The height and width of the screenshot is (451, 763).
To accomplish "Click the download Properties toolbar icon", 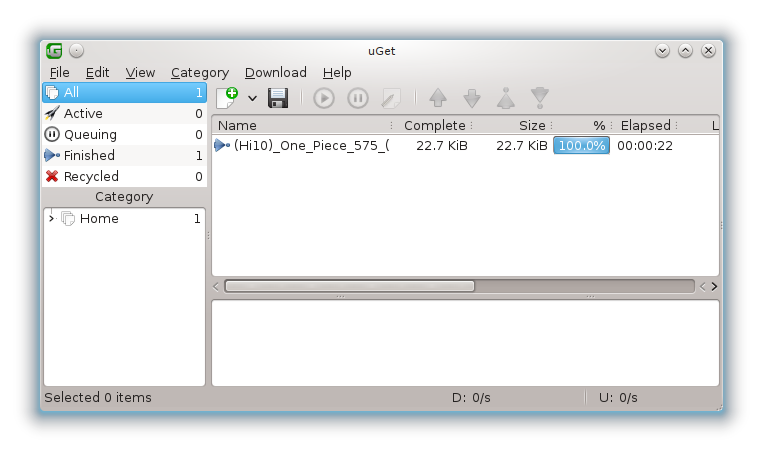I will 391,98.
